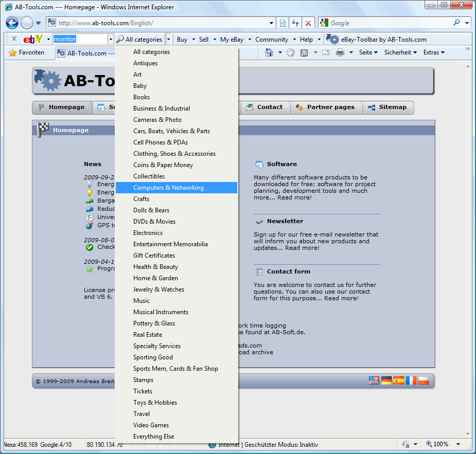Open the Sicherheit dropdown menu
The image size is (476, 454).
click(x=400, y=52)
